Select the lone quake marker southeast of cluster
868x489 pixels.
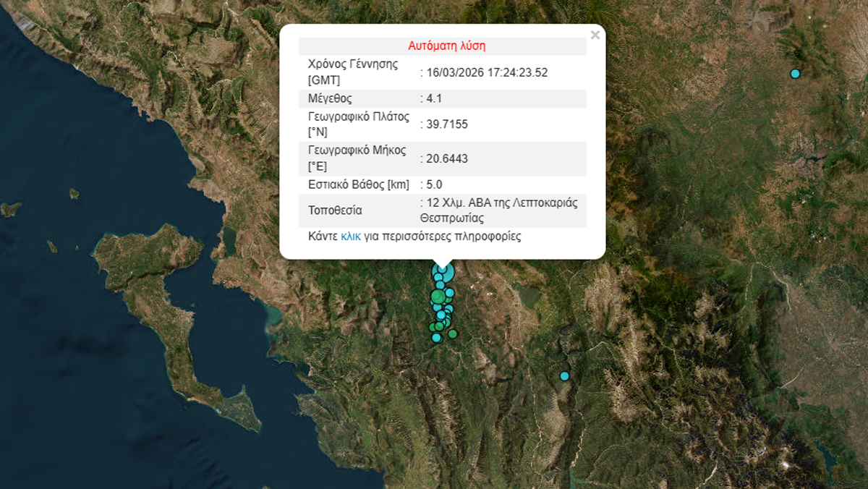point(563,375)
